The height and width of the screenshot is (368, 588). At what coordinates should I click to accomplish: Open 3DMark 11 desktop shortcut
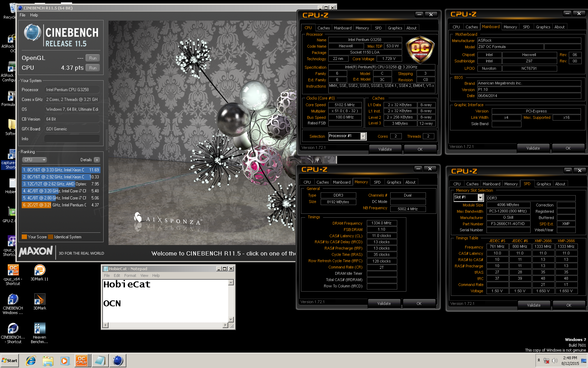coord(40,273)
